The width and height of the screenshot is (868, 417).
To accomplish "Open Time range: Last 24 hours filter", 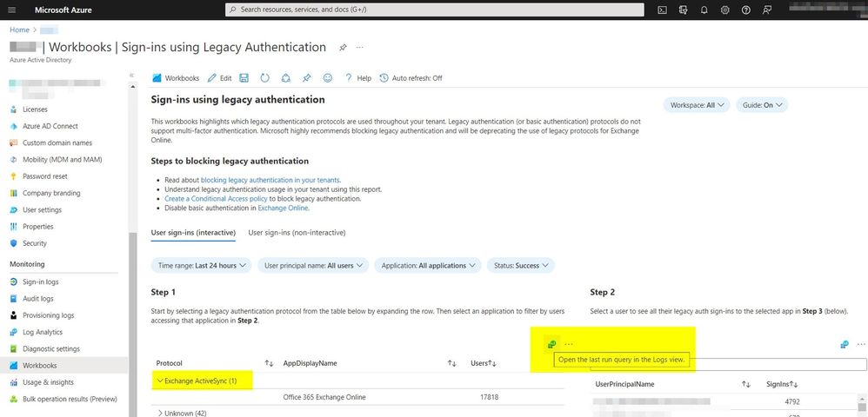I will pos(202,266).
